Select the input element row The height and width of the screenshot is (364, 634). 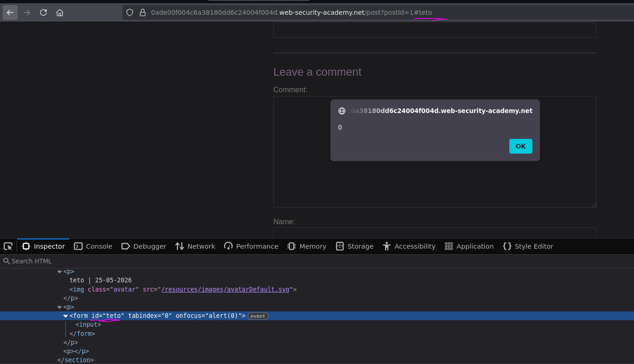[317, 325]
